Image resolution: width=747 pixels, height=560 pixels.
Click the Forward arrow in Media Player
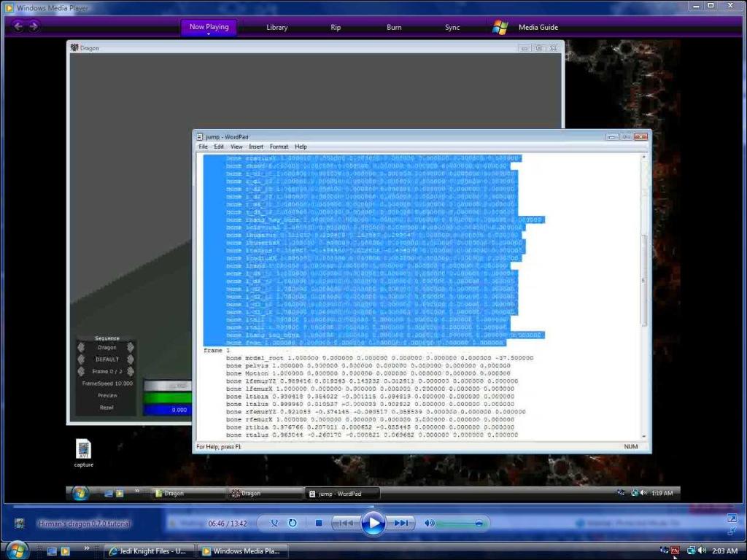point(34,27)
